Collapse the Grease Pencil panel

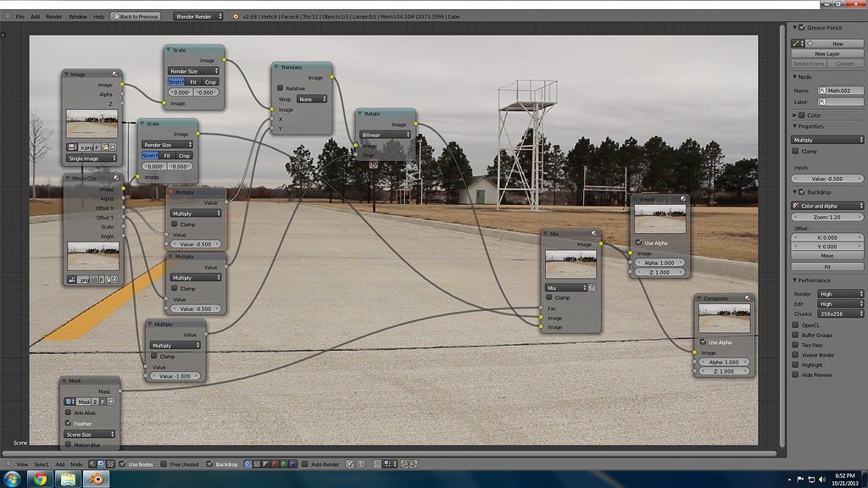click(x=795, y=27)
